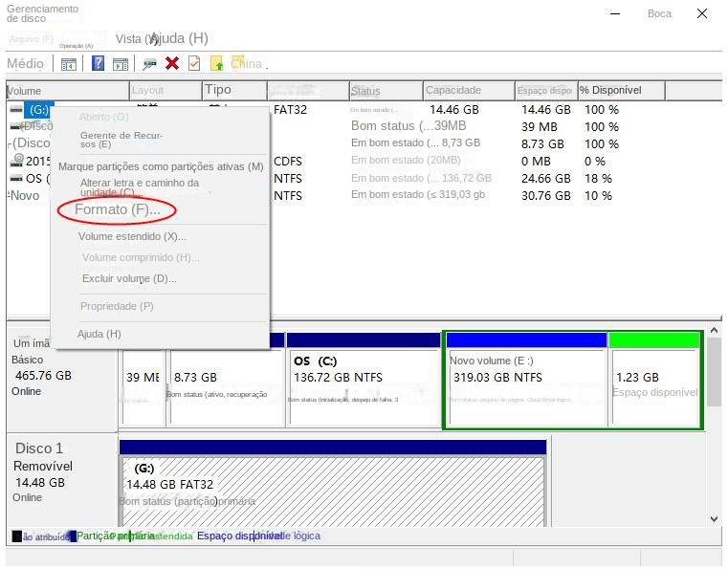Click the FAT32 file system cell
Screen dimensions: 728x569
pyautogui.click(x=290, y=110)
